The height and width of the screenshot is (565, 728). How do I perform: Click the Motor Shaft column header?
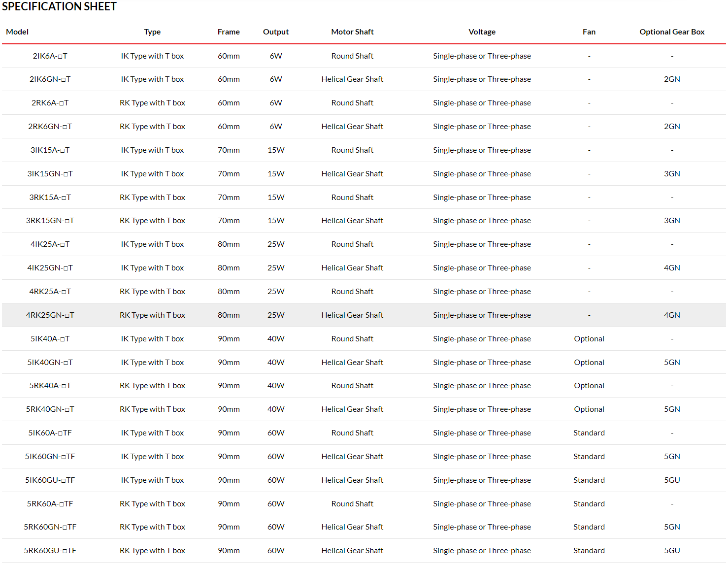352,32
